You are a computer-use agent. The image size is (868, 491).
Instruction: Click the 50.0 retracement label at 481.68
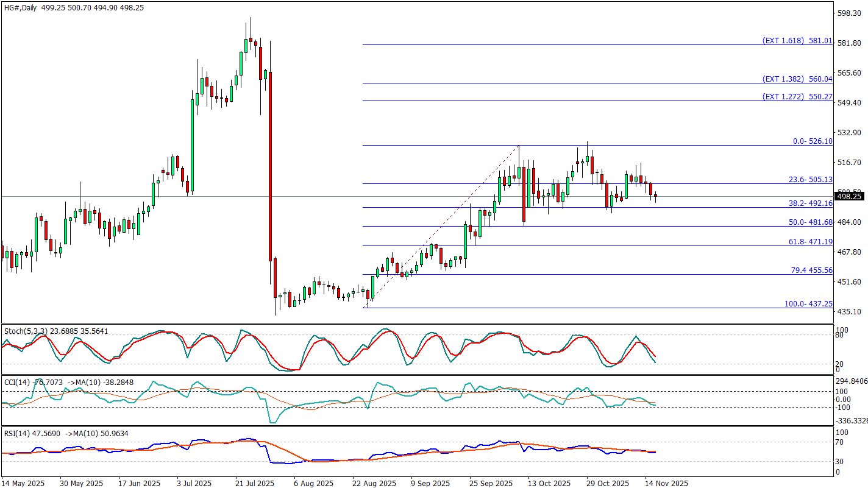pyautogui.click(x=811, y=222)
